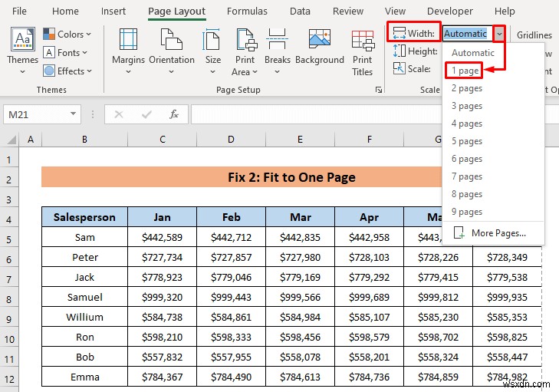Expand the Colors theme dropdown
559x392 pixels.
67,34
